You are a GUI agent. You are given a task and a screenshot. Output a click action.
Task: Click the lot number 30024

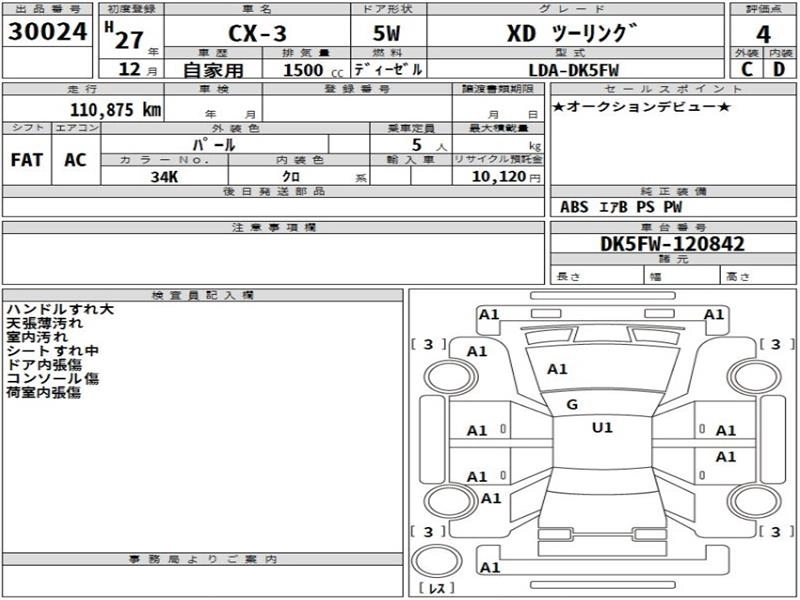[x=47, y=32]
